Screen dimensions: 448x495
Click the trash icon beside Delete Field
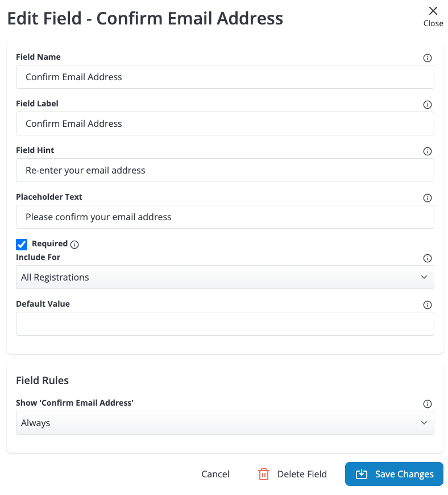(263, 474)
